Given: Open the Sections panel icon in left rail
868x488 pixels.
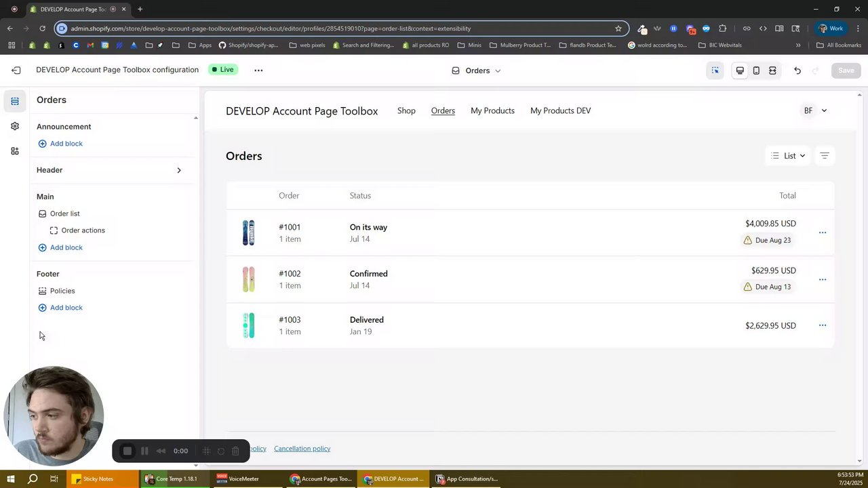Looking at the screenshot, I should tap(15, 102).
